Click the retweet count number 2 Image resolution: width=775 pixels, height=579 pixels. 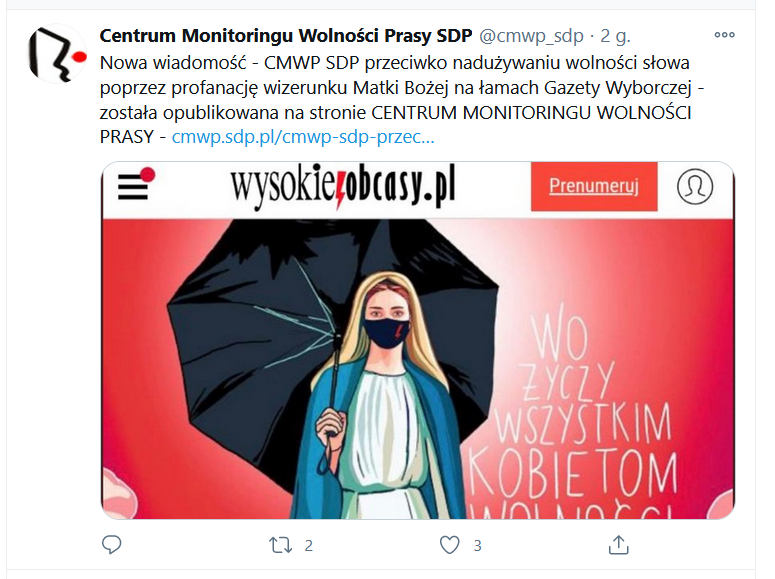tap(309, 545)
